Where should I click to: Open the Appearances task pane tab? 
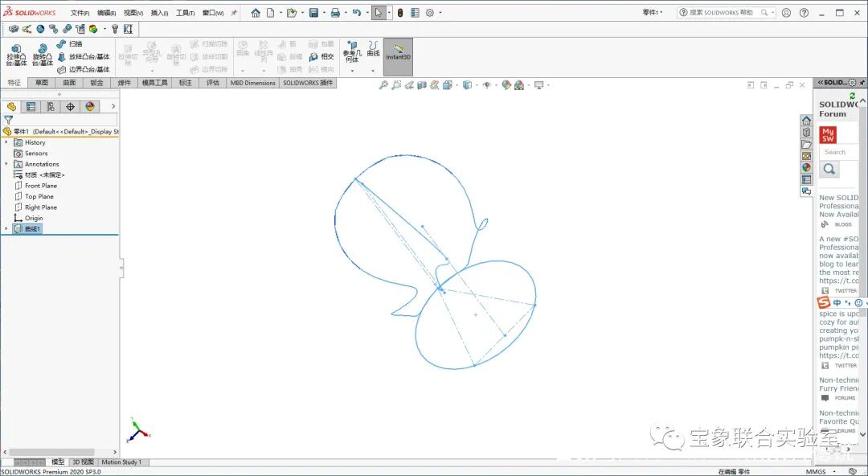tap(807, 167)
